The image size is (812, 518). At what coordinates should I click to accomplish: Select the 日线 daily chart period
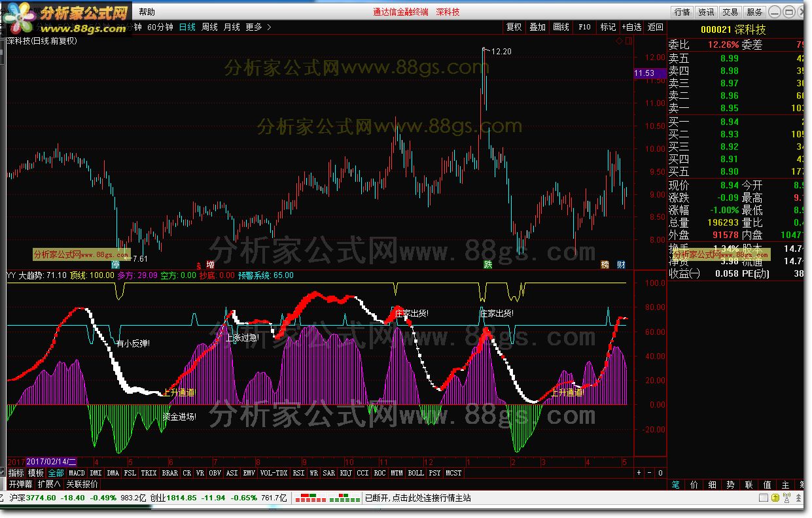point(187,27)
